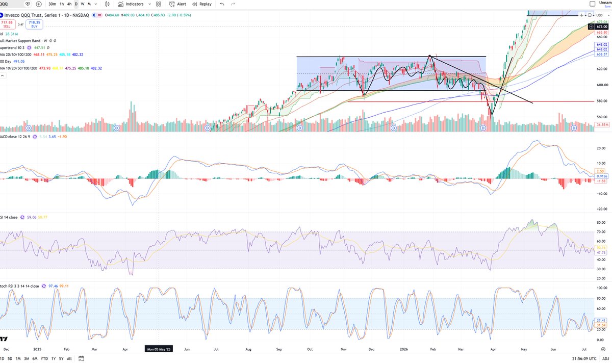
Task: Select the M monthly timeframe
Action: [89, 4]
